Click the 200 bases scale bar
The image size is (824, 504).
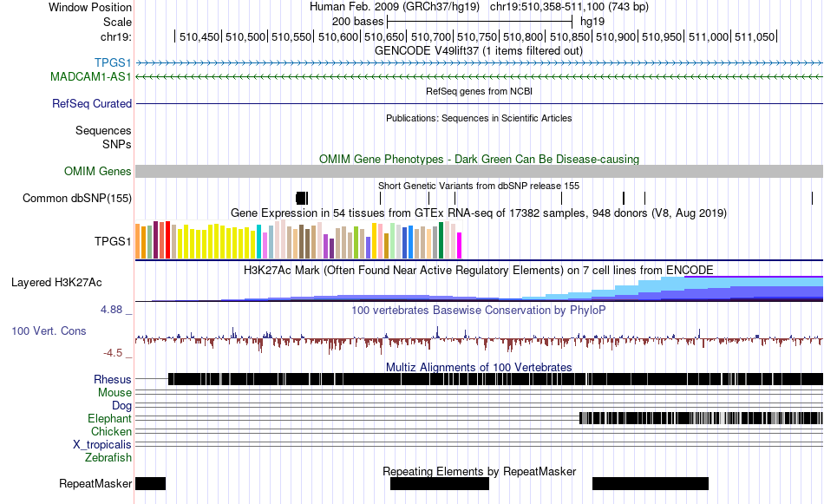[480, 22]
